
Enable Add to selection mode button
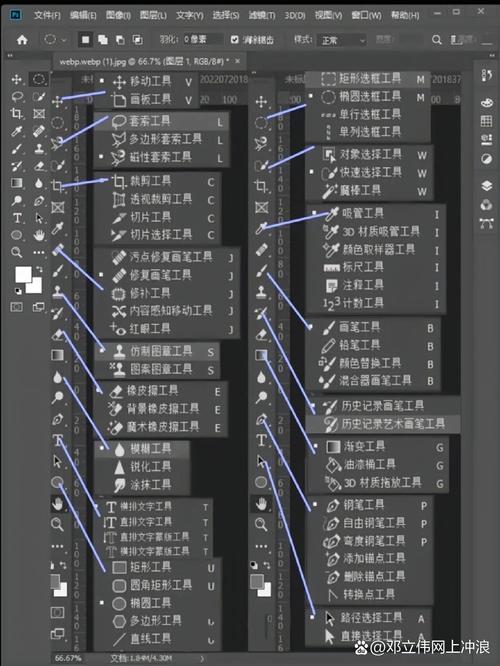103,40
